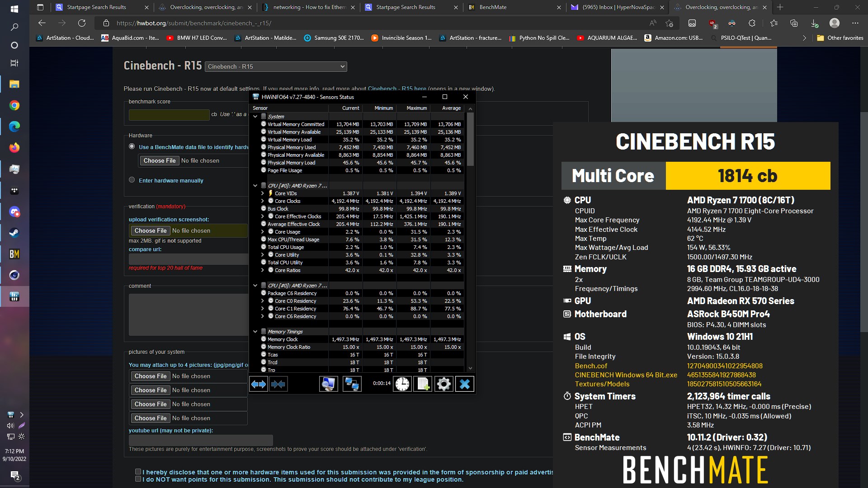Open Steam from taskbar
The height and width of the screenshot is (488, 868).
click(x=14, y=233)
